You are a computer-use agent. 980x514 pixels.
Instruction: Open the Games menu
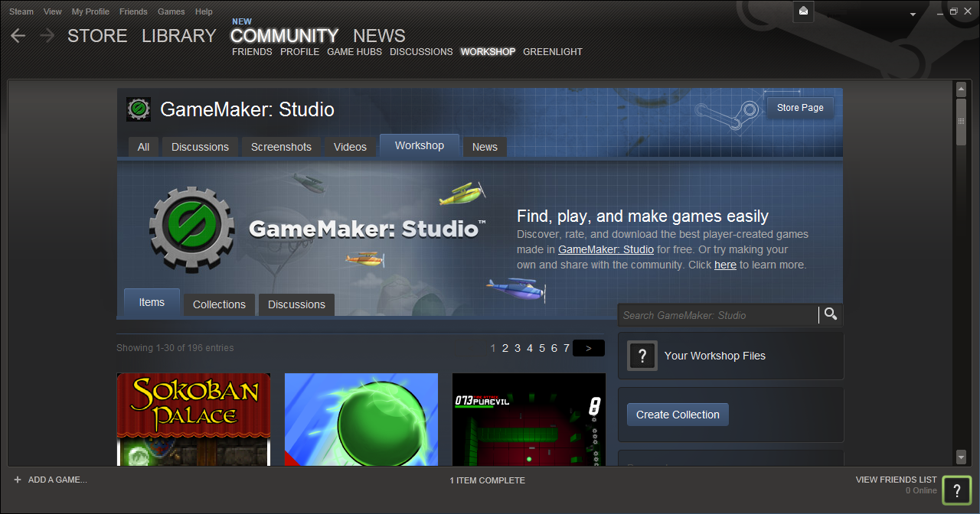coord(171,11)
